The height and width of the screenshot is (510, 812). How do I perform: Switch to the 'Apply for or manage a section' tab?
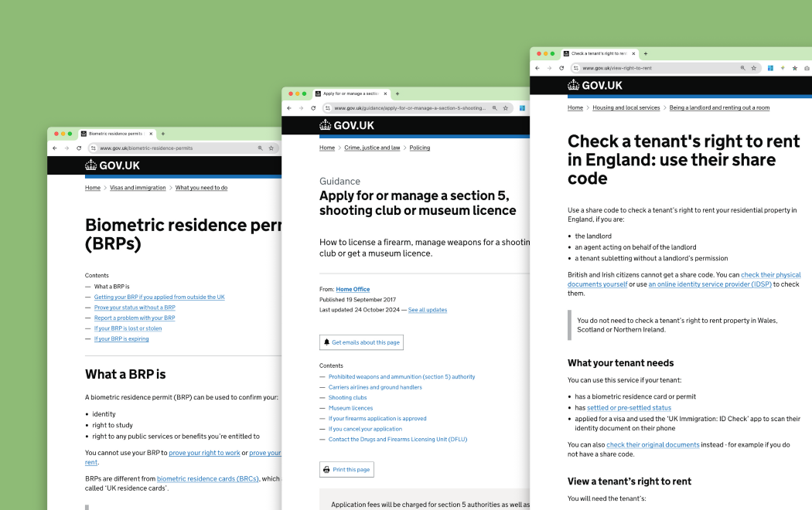tap(350, 93)
